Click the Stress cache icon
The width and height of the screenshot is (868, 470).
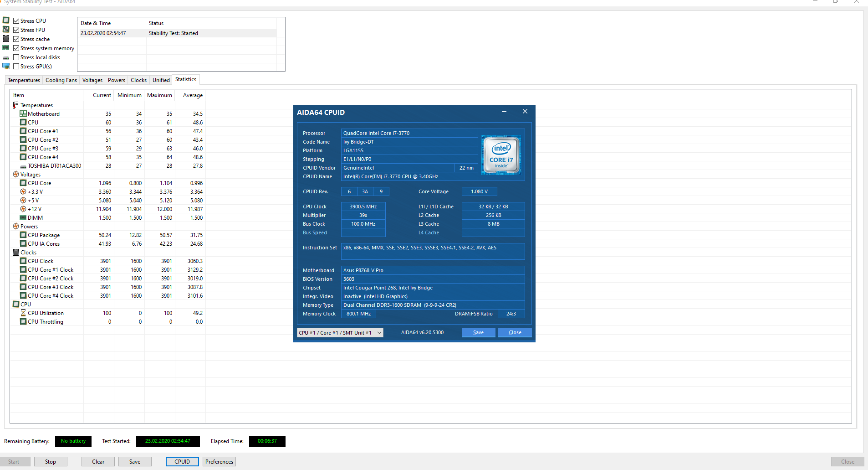[6, 38]
